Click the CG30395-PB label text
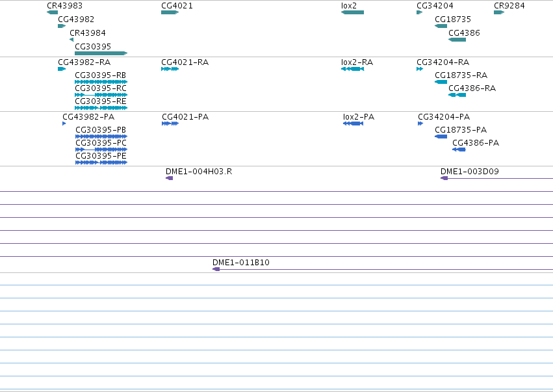Image resolution: width=553 pixels, height=392 pixels. coord(101,130)
